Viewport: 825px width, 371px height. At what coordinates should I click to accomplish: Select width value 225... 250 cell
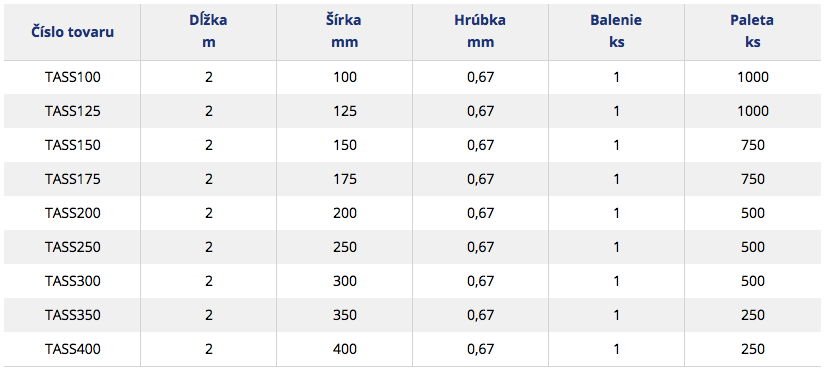click(x=345, y=247)
